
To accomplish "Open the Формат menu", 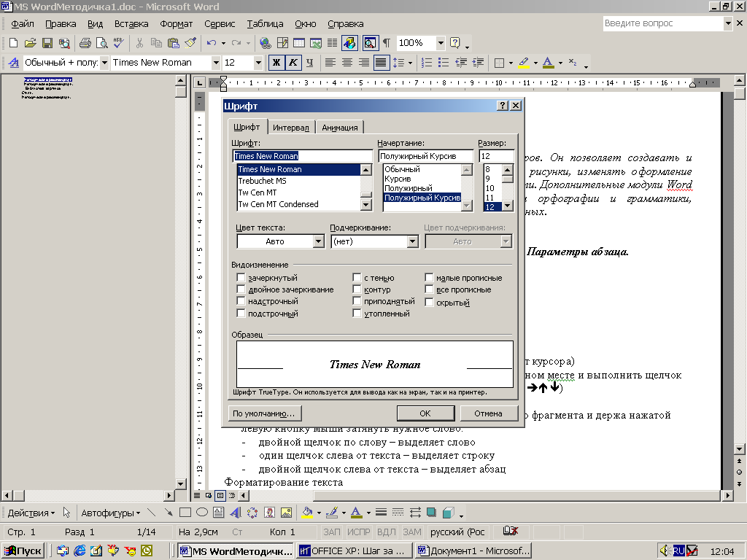I will coord(177,24).
